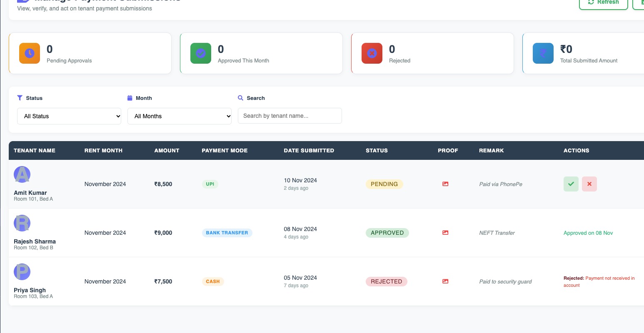Click the funnel icon beside Status label
The width and height of the screenshot is (644, 333).
click(20, 98)
